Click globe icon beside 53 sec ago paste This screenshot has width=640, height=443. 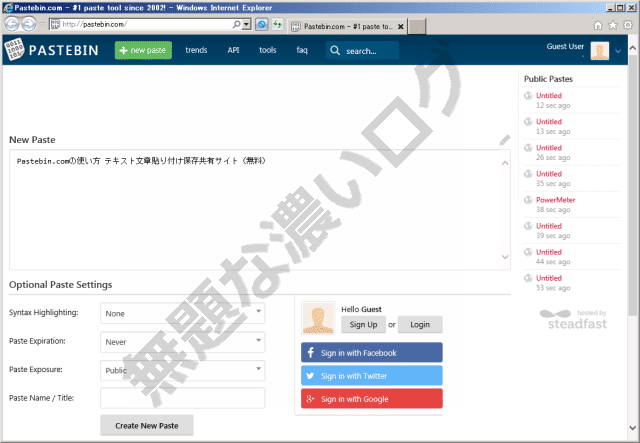click(528, 278)
